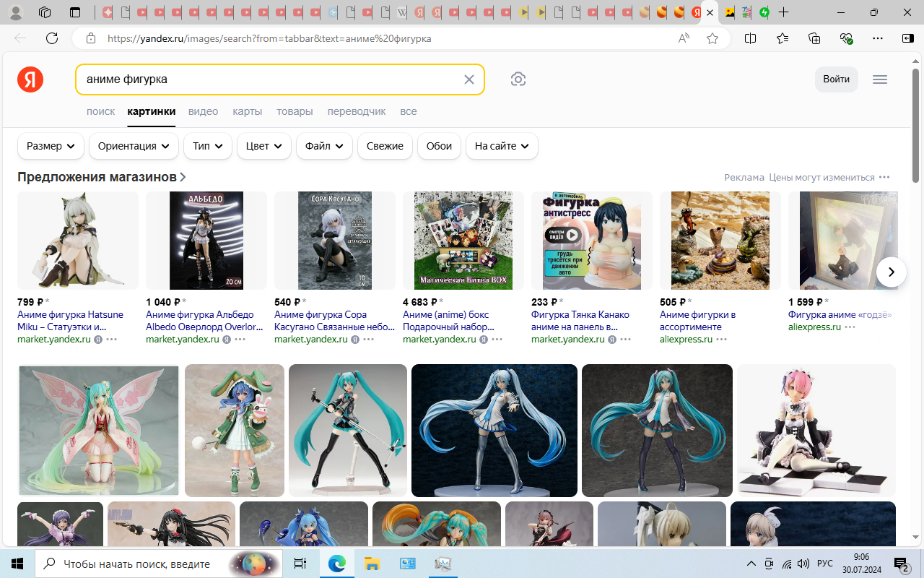The image size is (924, 578).
Task: Open the Windows Start menu
Action: point(17,564)
